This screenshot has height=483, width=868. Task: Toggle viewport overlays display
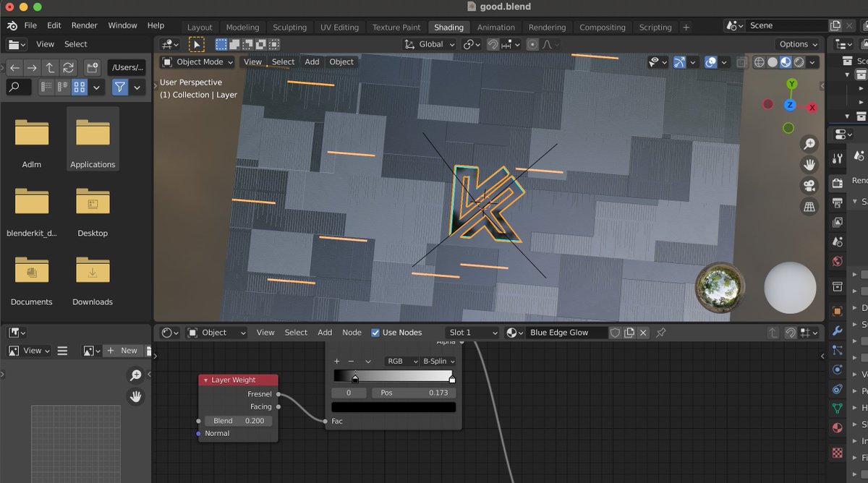pyautogui.click(x=711, y=62)
